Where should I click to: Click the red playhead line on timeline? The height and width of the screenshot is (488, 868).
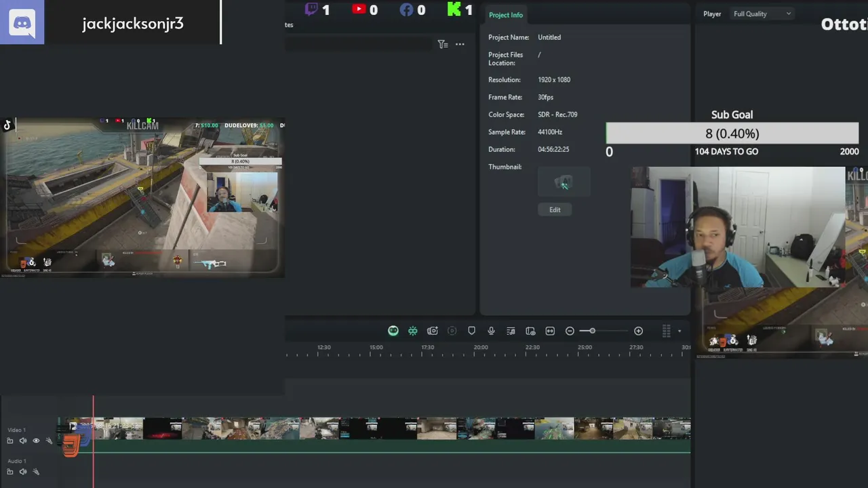[x=94, y=441]
